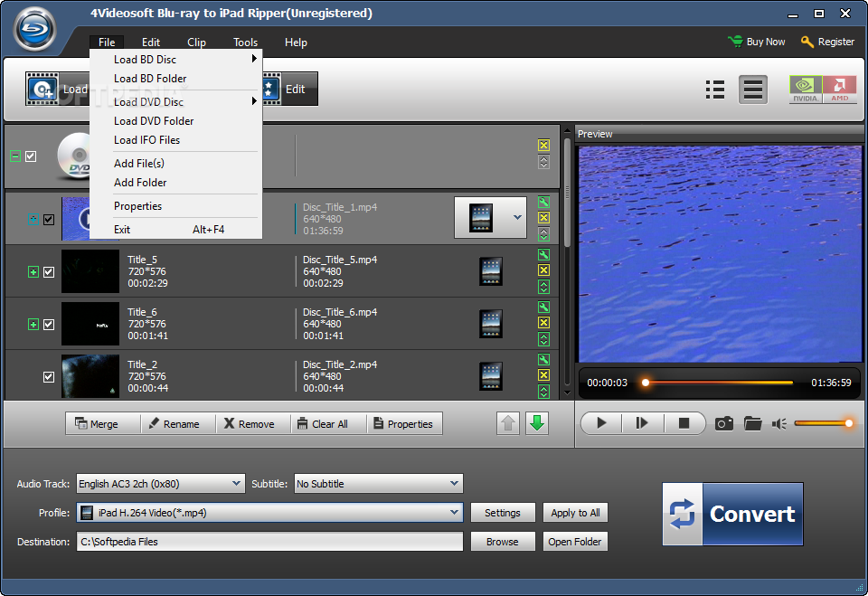The width and height of the screenshot is (868, 596).
Task: Expand the Disc_Title_1.mp4 row toggle
Action: (x=33, y=220)
